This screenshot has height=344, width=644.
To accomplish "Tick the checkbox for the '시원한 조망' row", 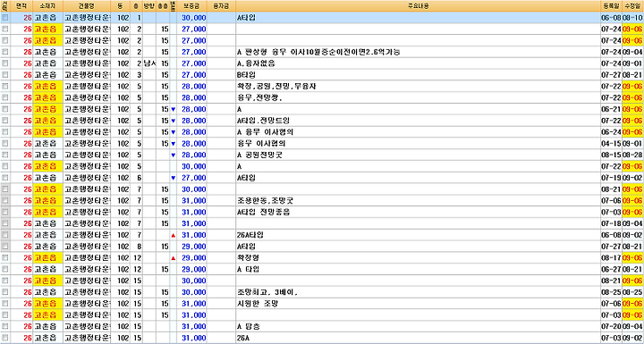I will 5,304.
